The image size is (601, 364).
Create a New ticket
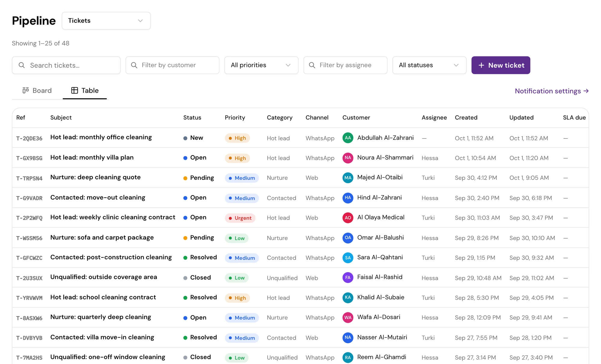pyautogui.click(x=501, y=65)
